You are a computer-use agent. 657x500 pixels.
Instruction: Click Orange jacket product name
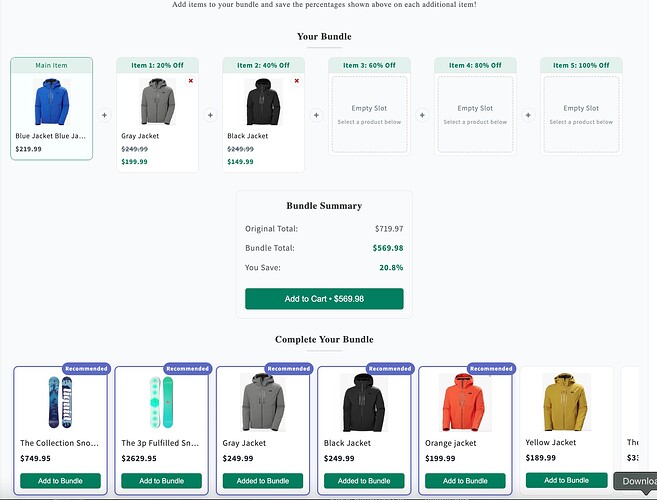(450, 443)
